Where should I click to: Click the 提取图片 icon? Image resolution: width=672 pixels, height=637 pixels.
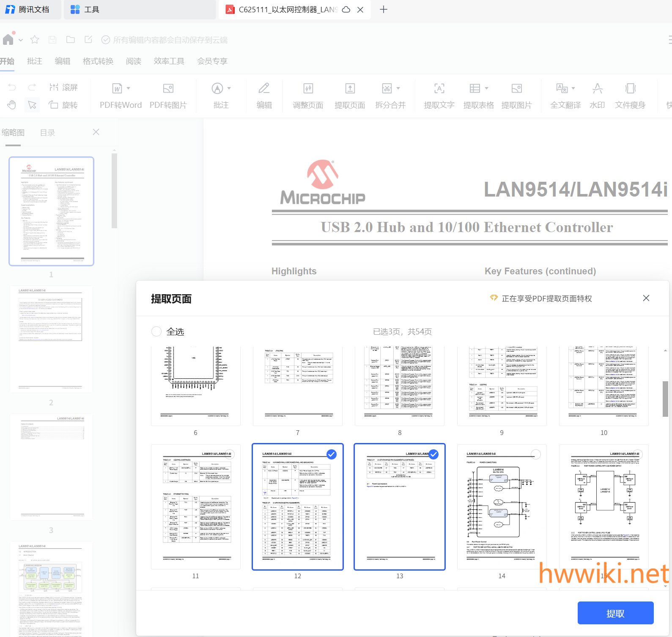coord(516,89)
